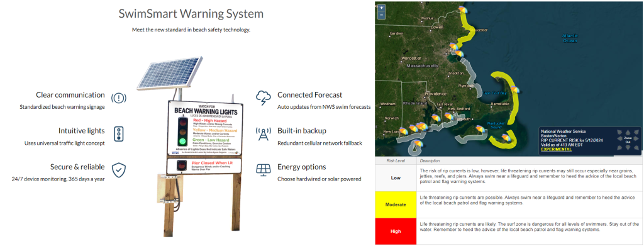
Task: Select the yellow Moderate risk level cell
Action: pos(396,204)
